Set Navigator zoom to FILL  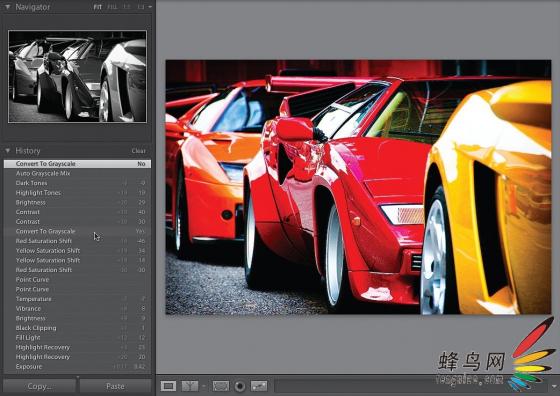(112, 7)
